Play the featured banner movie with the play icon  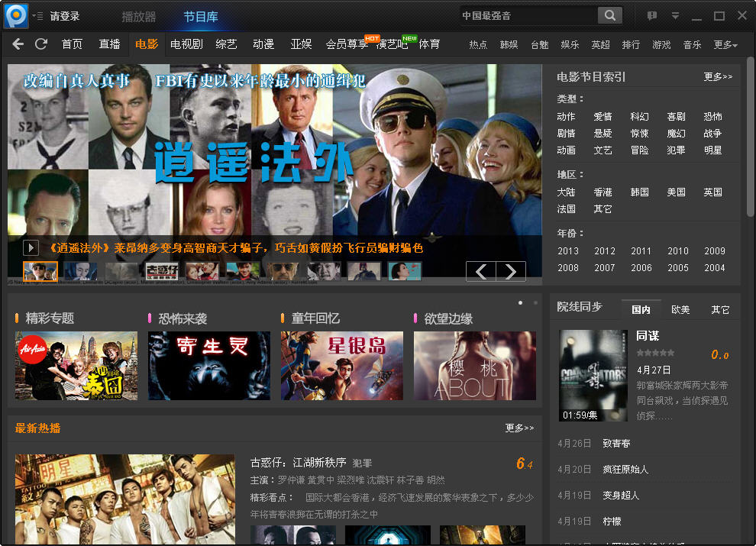(31, 247)
